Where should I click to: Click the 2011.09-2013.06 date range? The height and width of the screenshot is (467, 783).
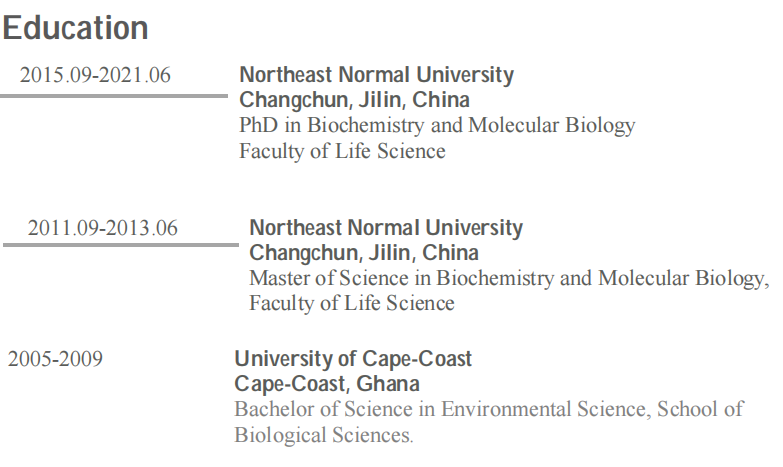pos(103,228)
